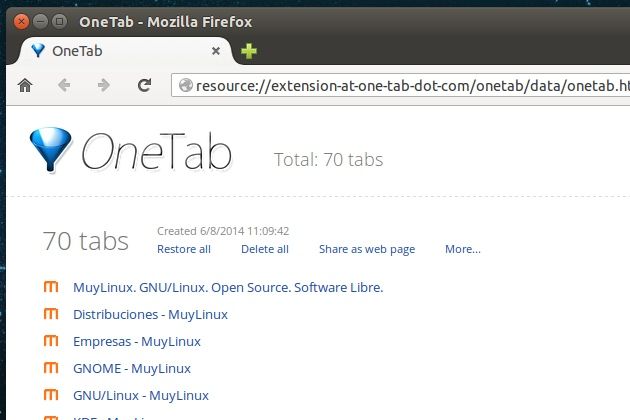Screen dimensions: 630x420
Task: Open MuyLinux. GNU/Linux. Open Source link
Action: [228, 287]
